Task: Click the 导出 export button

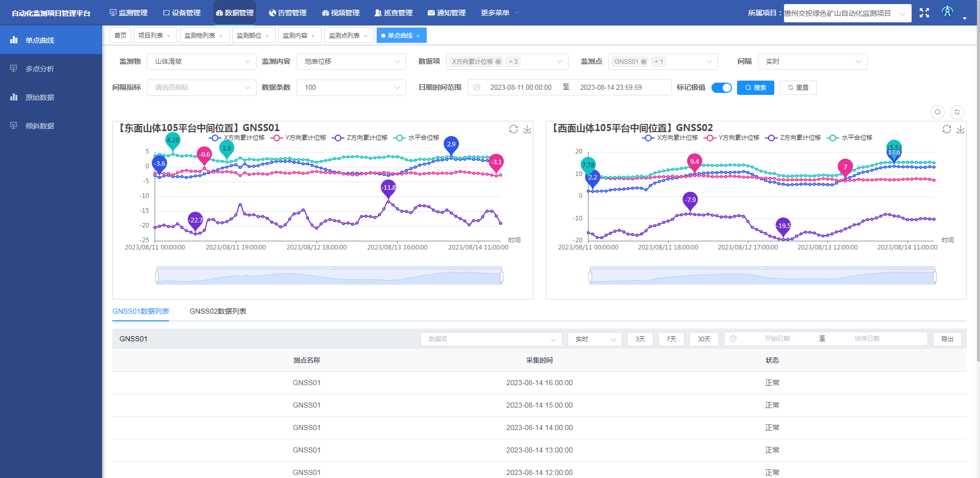Action: pyautogui.click(x=947, y=339)
